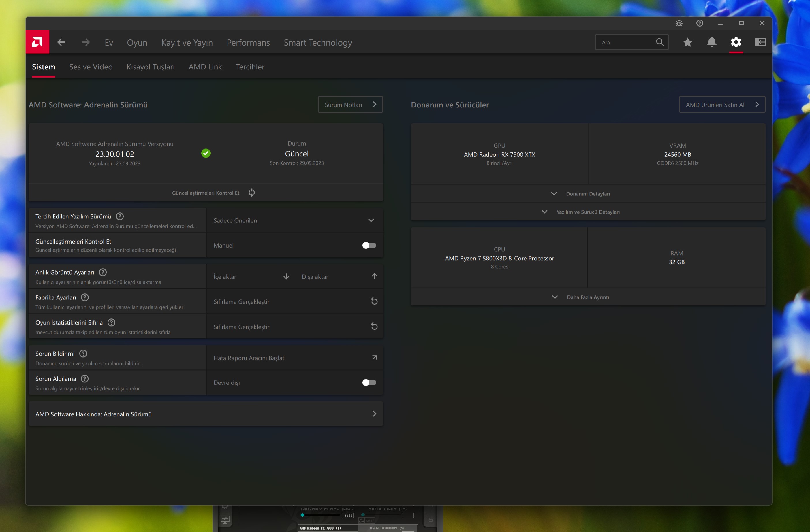Viewport: 810px width, 532px height.
Task: Open the settings gear icon
Action: pyautogui.click(x=736, y=42)
